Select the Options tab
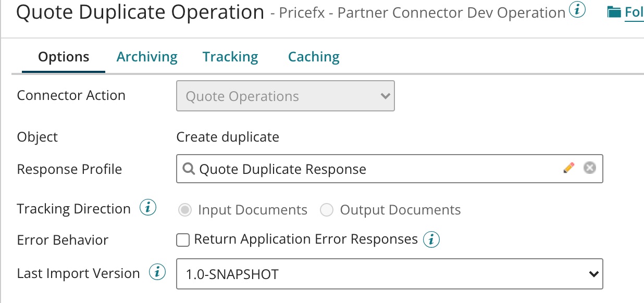This screenshot has width=644, height=303. (x=64, y=57)
